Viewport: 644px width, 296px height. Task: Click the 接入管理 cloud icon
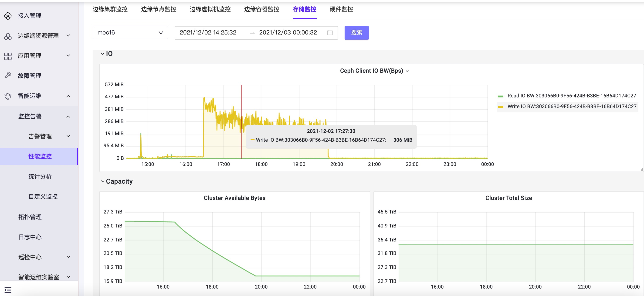(x=8, y=16)
